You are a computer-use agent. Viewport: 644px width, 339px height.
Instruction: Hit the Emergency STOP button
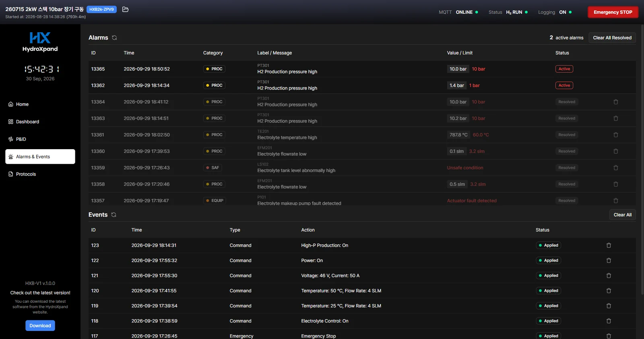click(x=613, y=12)
